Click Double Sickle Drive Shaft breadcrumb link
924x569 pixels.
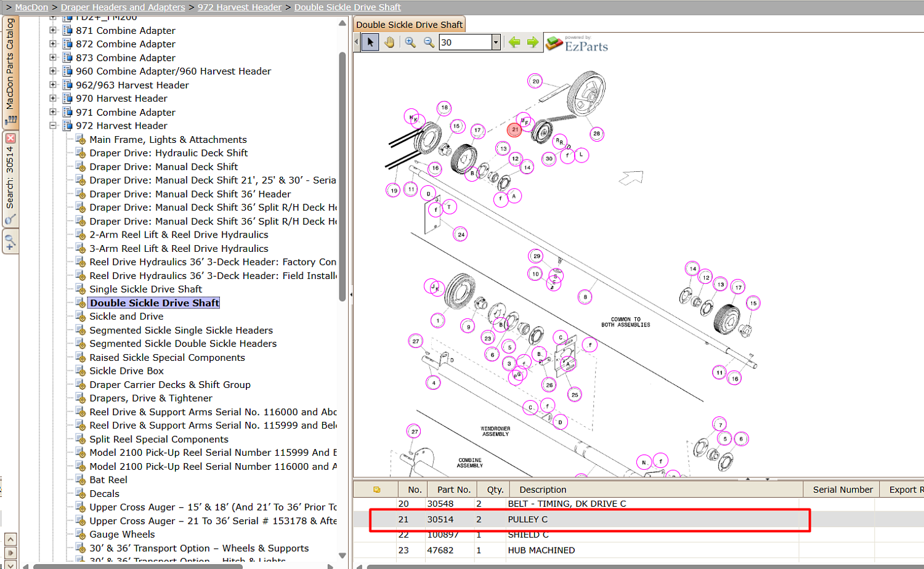tap(347, 7)
